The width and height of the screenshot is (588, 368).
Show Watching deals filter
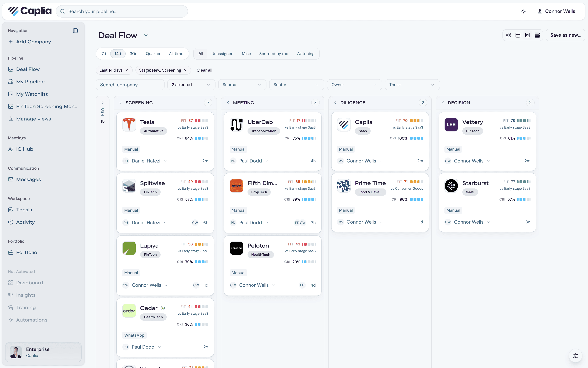pos(305,54)
